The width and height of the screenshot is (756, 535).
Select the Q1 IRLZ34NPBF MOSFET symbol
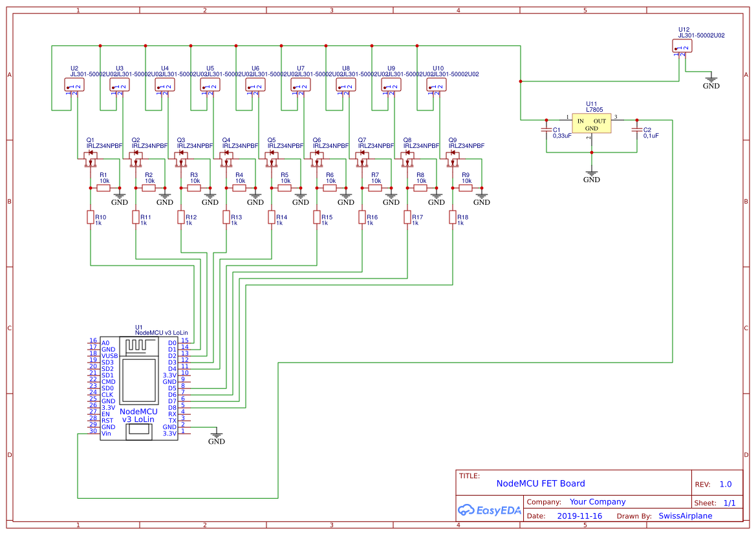(x=90, y=159)
